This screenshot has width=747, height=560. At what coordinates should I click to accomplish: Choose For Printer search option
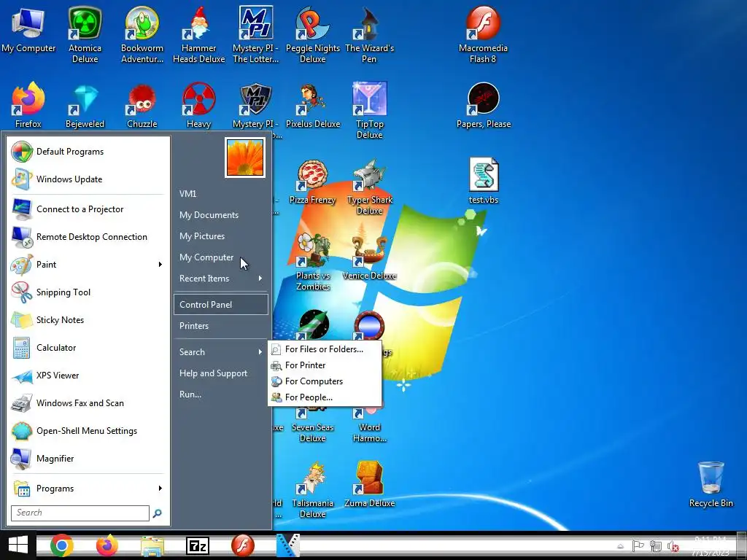coord(325,365)
